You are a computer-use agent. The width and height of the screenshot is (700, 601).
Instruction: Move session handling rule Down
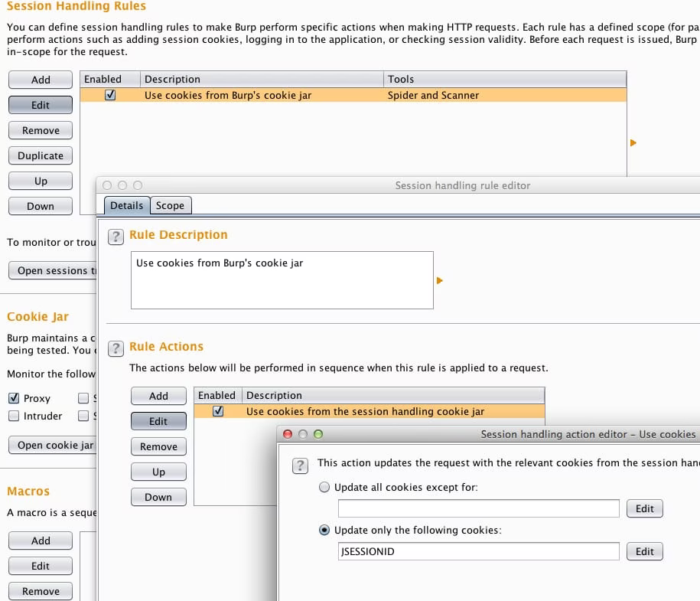tap(41, 206)
